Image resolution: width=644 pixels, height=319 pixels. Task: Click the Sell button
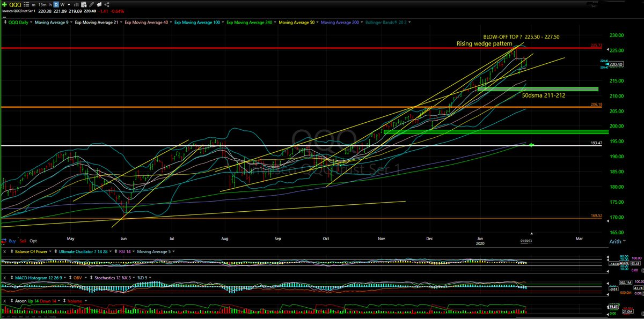coord(23,241)
